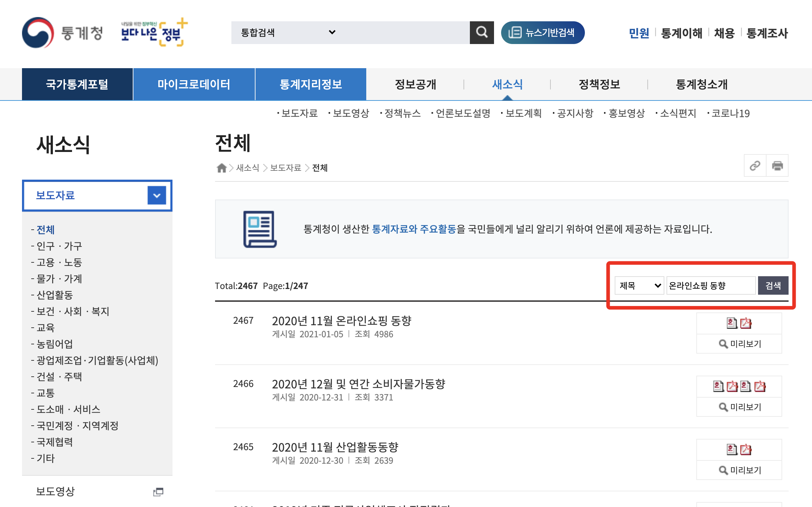Download PDF for 2020년 11월 산업활동동향
Image resolution: width=812 pixels, height=507 pixels.
coord(746,449)
